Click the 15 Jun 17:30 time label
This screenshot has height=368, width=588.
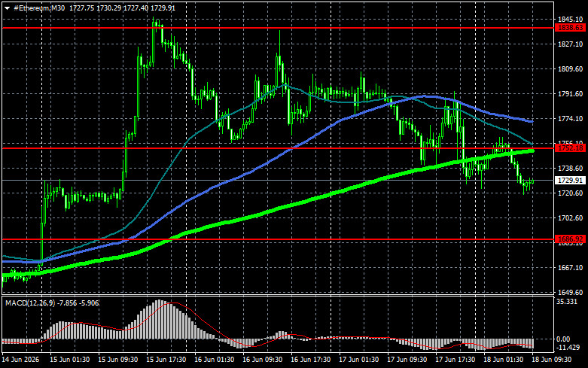point(166,360)
